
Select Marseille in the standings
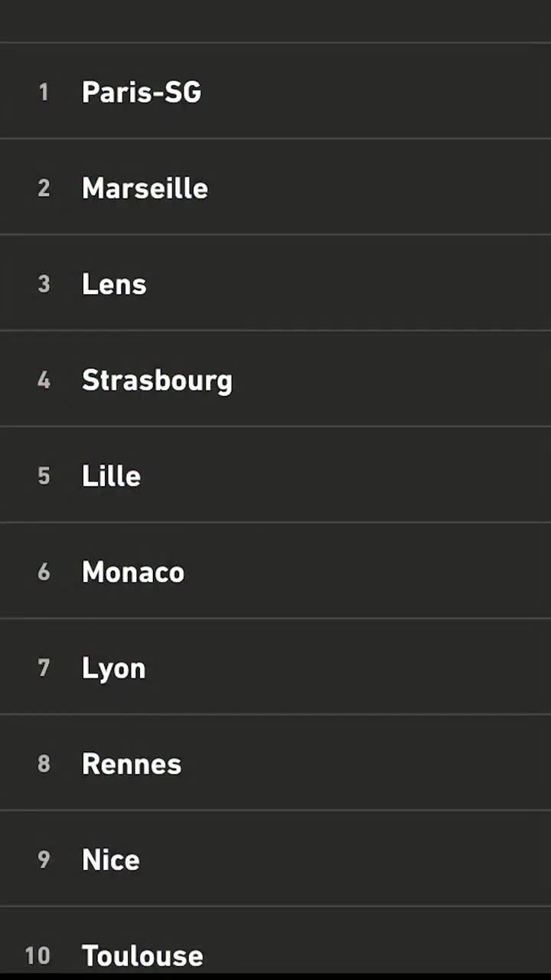(x=145, y=188)
